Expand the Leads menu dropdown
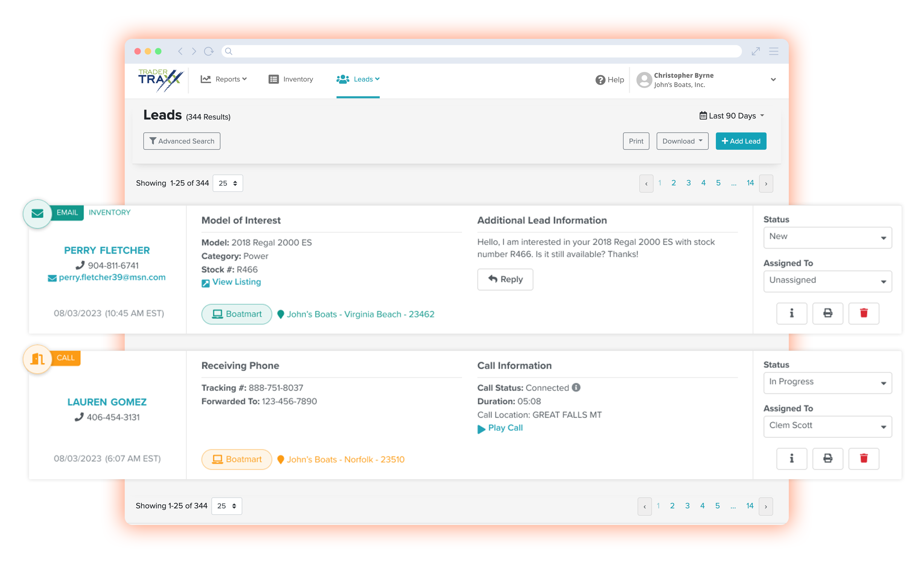The image size is (924, 568). pyautogui.click(x=358, y=79)
